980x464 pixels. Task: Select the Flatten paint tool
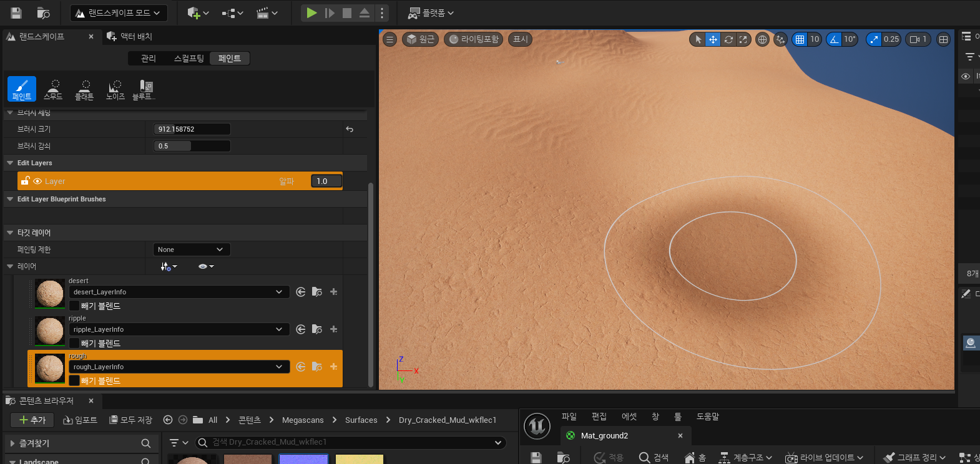84,89
